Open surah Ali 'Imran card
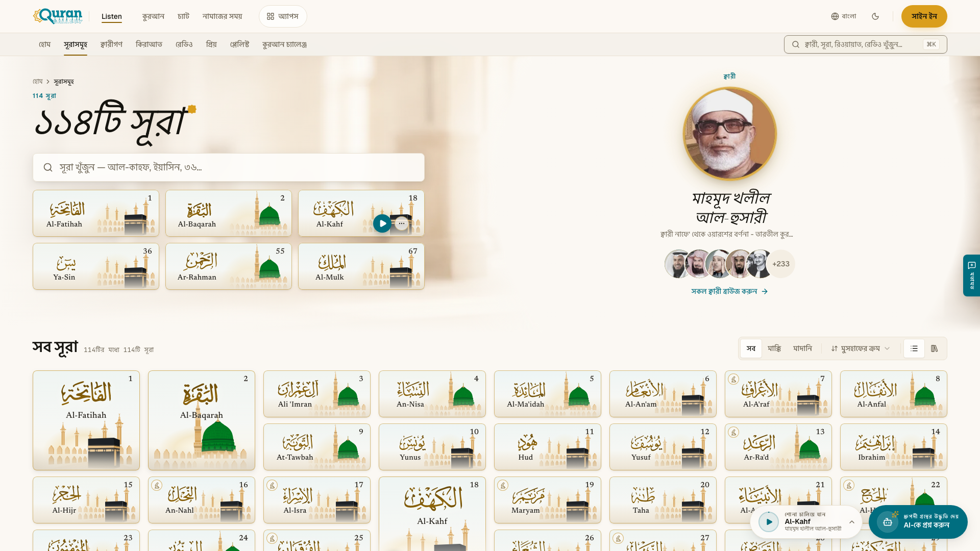Screen dimensions: 980x551 tap(317, 394)
